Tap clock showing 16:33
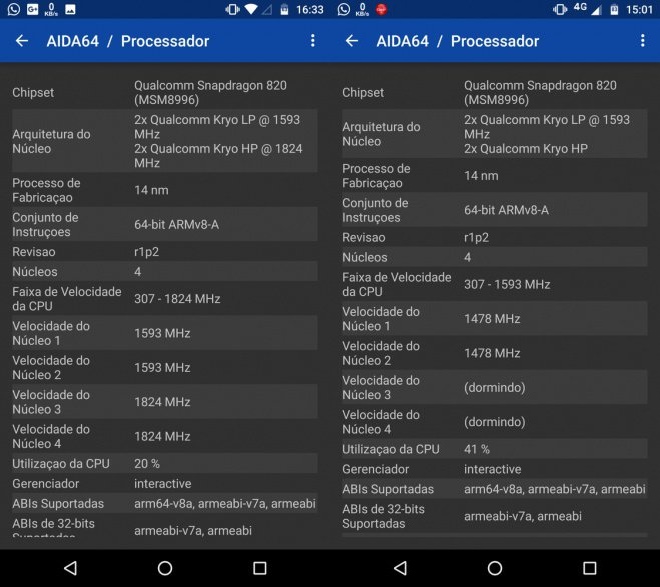This screenshot has width=660, height=587. (309, 9)
